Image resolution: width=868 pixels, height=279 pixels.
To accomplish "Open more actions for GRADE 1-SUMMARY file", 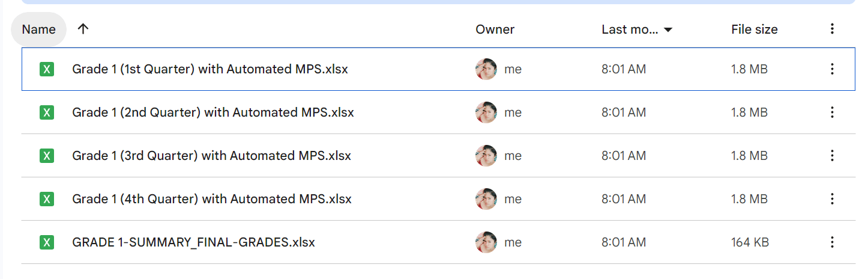I will pyautogui.click(x=832, y=242).
